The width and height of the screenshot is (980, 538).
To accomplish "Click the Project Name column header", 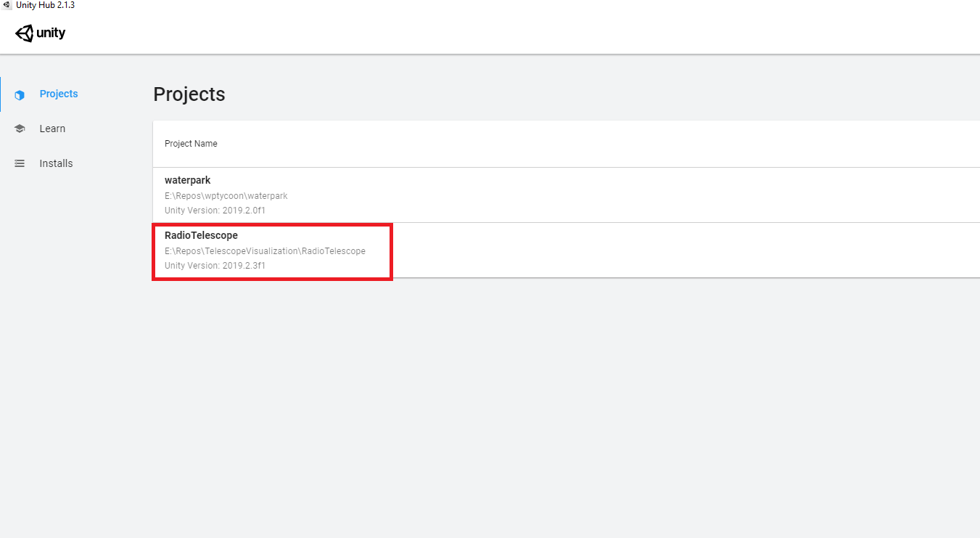I will click(191, 144).
